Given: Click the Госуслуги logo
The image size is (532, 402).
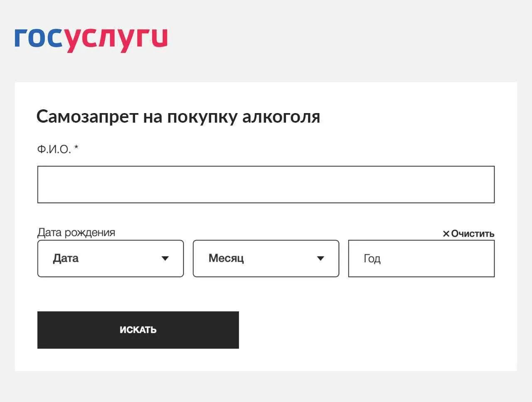Looking at the screenshot, I should pyautogui.click(x=91, y=39).
